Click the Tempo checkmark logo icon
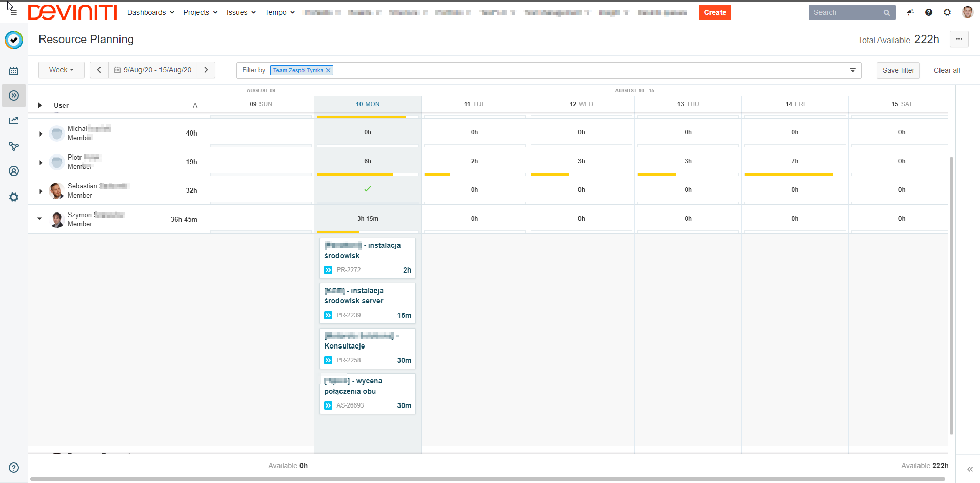This screenshot has height=483, width=980. click(x=14, y=40)
